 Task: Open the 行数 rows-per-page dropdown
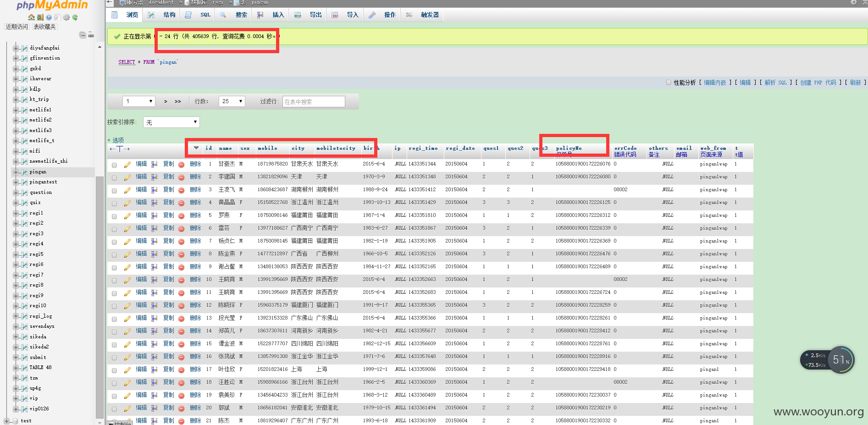(x=232, y=101)
